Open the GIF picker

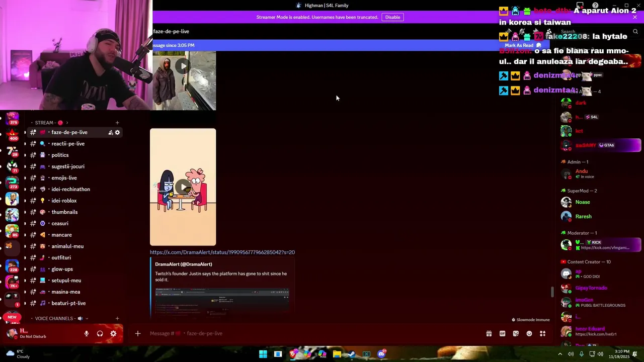(x=502, y=333)
